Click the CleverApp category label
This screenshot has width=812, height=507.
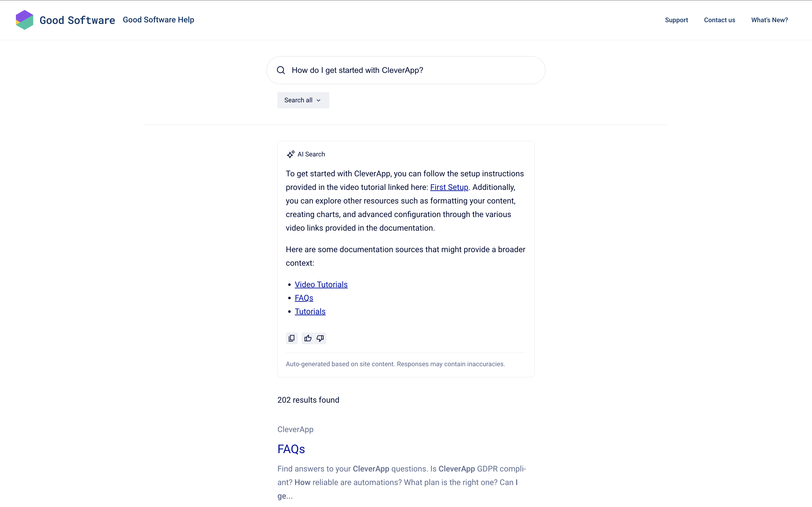[x=295, y=429]
